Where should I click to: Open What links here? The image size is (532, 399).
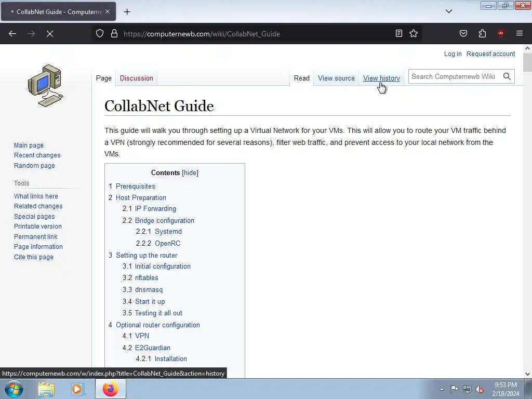[36, 196]
